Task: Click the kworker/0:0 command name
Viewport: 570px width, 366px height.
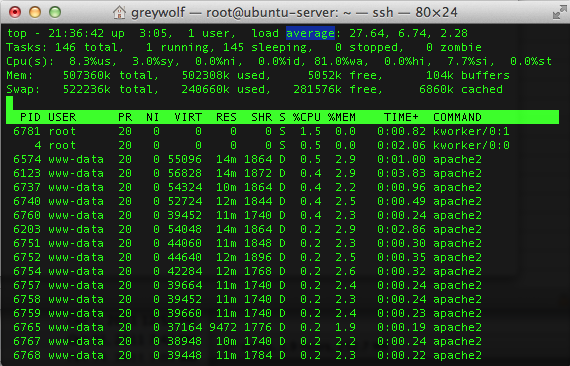Action: tap(471, 145)
